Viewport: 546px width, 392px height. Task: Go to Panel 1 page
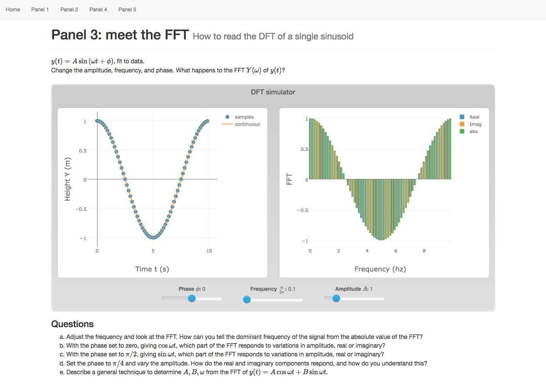pyautogui.click(x=40, y=9)
